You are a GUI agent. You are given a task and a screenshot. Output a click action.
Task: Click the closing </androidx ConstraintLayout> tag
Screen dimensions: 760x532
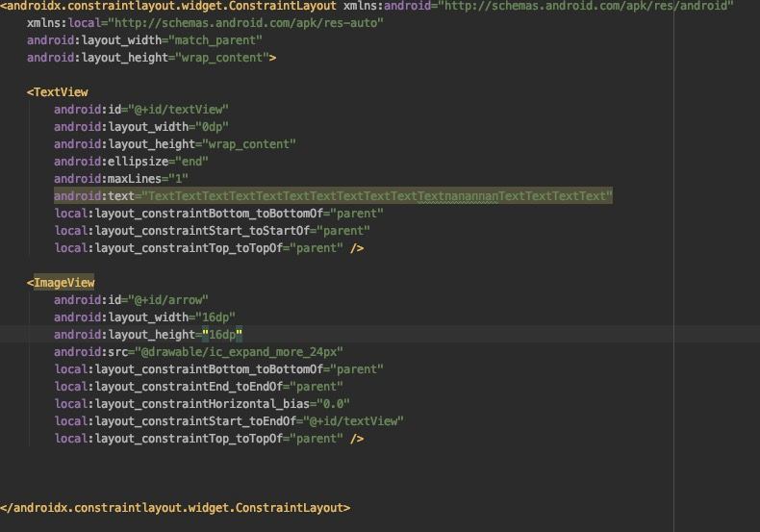(175, 508)
